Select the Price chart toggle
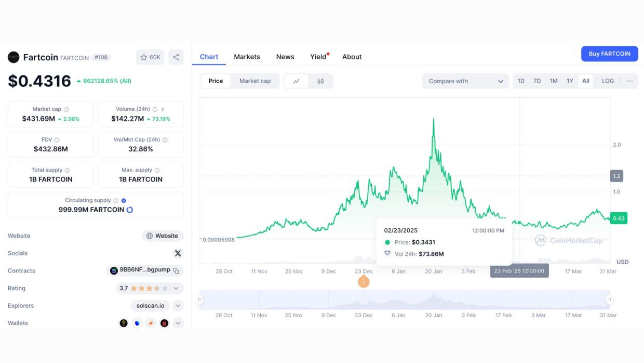The width and height of the screenshot is (644, 363). click(x=216, y=81)
